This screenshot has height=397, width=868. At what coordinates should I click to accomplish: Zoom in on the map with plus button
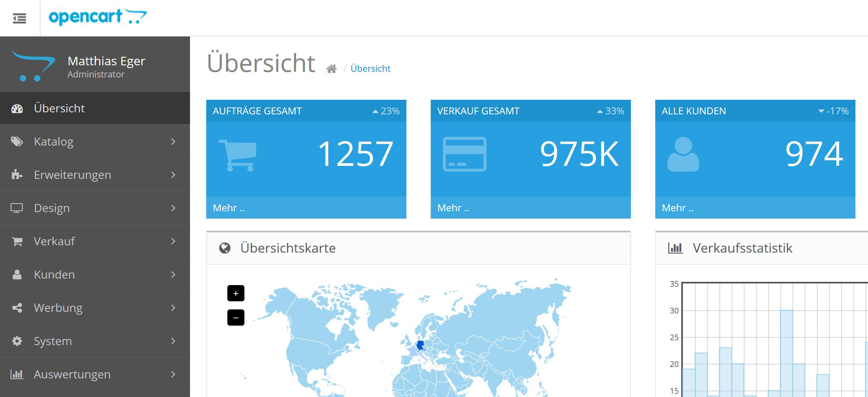(x=235, y=293)
